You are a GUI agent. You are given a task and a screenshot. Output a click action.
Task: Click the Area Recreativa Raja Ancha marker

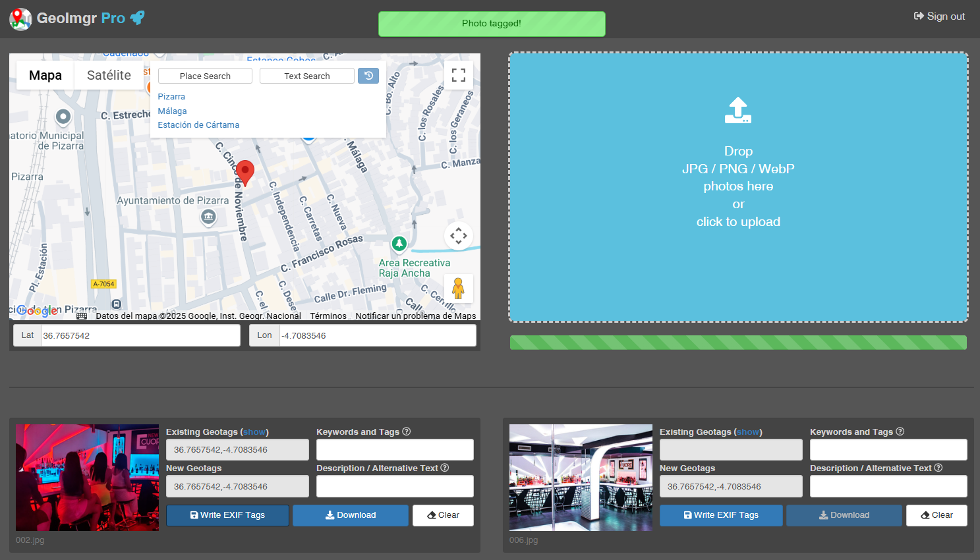pyautogui.click(x=399, y=244)
